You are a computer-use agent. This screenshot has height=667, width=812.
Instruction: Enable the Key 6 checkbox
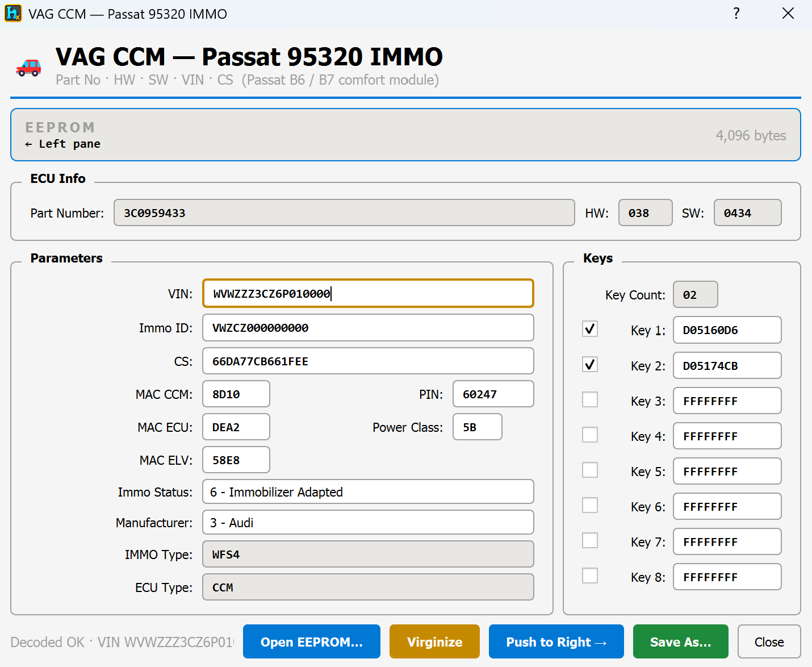(x=590, y=505)
